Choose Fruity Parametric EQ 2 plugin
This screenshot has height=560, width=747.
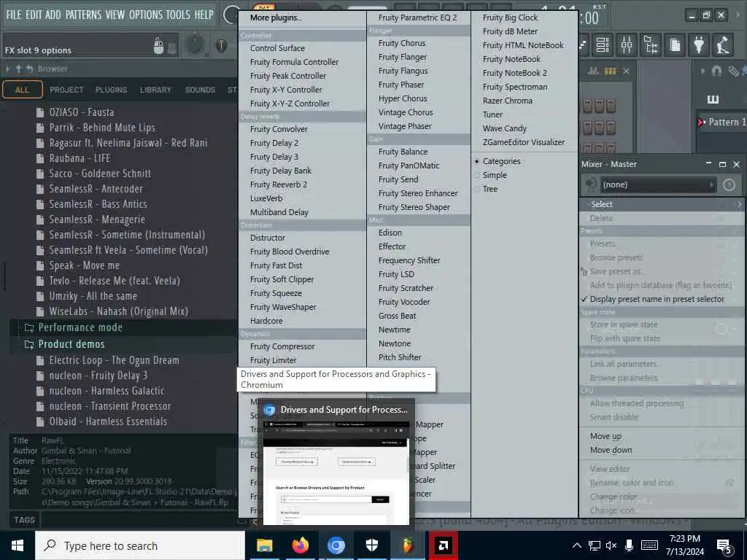pos(417,17)
